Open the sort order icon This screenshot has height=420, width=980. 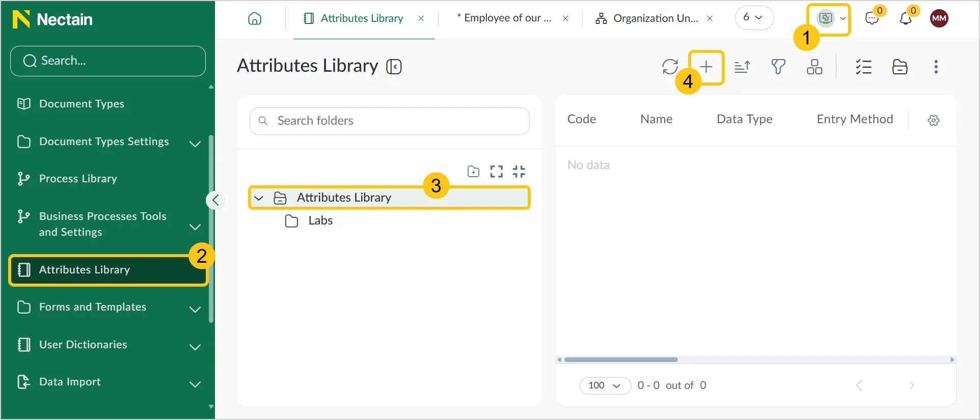(742, 67)
